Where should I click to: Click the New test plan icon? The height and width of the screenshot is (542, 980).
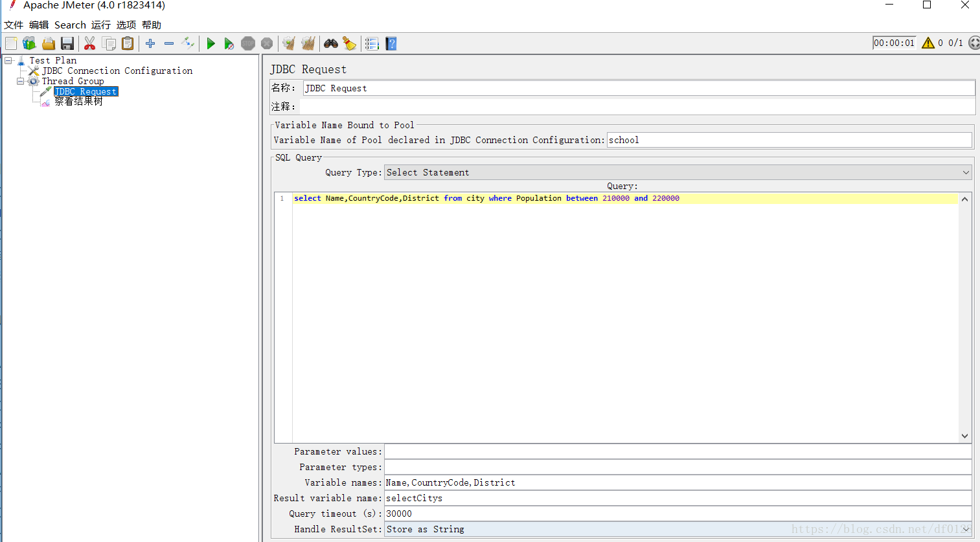(11, 43)
